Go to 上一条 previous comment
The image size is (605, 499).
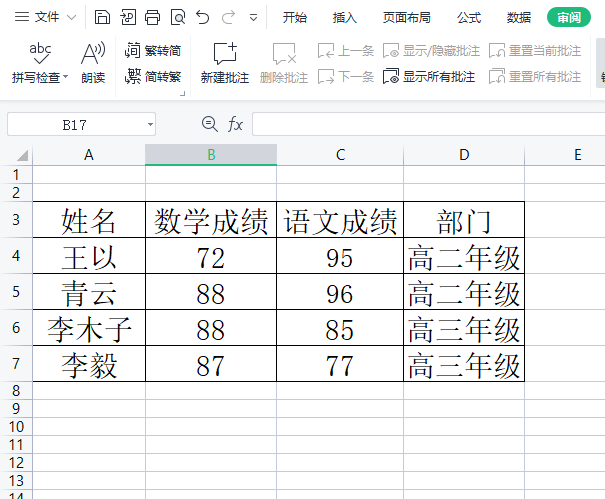(346, 51)
